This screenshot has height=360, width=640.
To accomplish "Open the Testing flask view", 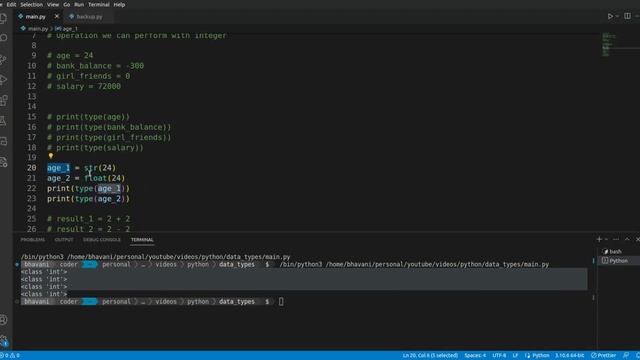I will (4, 121).
